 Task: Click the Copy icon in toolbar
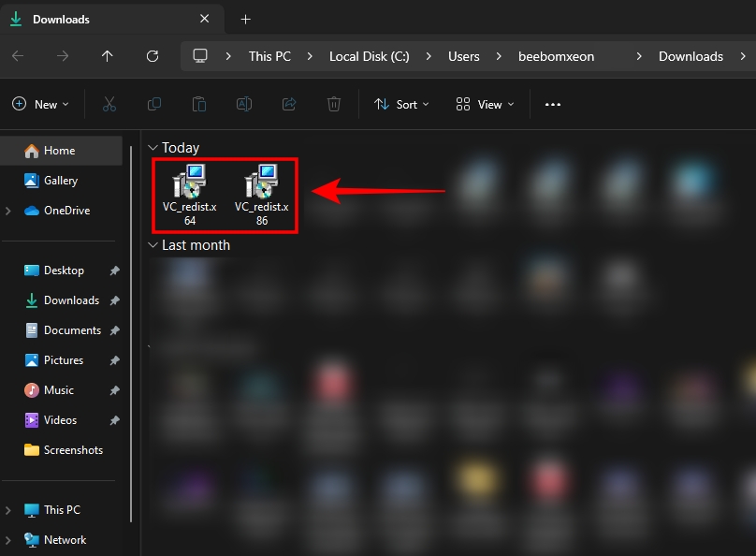[x=154, y=104]
